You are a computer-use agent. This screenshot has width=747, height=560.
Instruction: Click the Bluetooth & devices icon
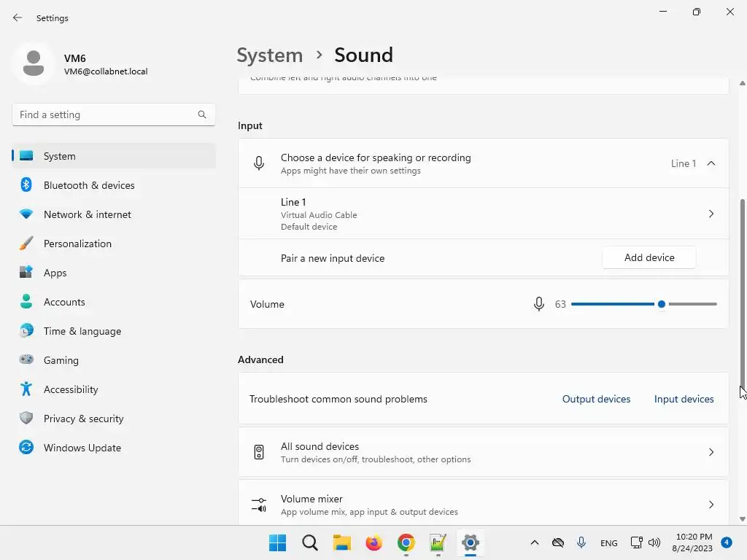pos(26,185)
